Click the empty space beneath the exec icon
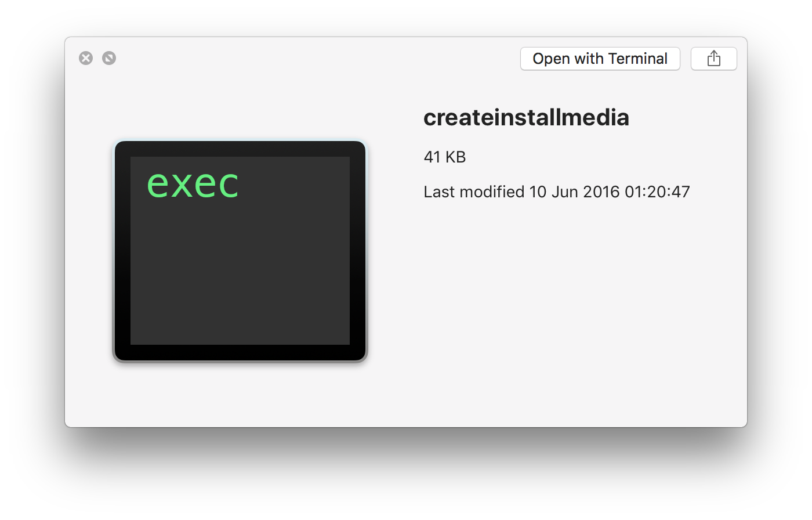Image resolution: width=812 pixels, height=520 pixels. tap(240, 395)
